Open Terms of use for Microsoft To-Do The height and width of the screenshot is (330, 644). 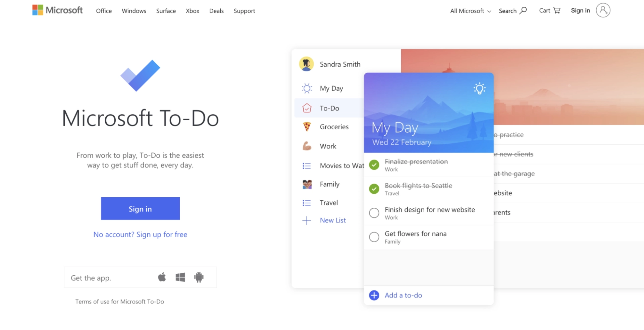pyautogui.click(x=119, y=302)
